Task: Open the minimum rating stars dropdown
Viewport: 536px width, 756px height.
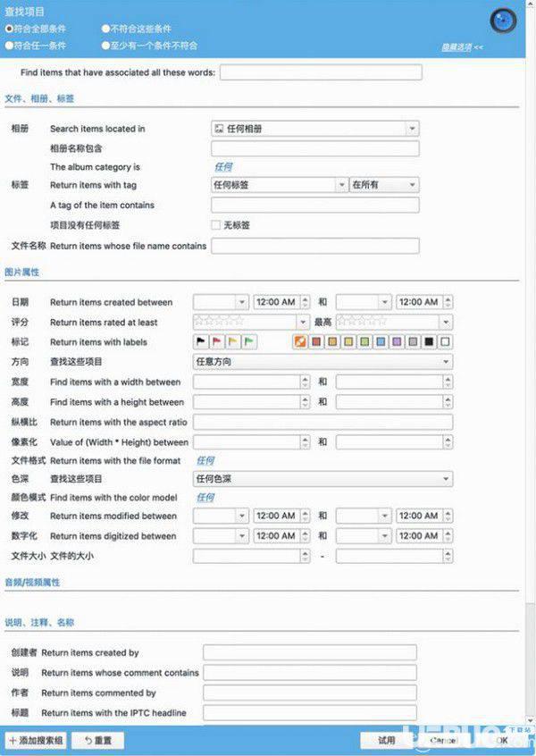Action: (251, 322)
